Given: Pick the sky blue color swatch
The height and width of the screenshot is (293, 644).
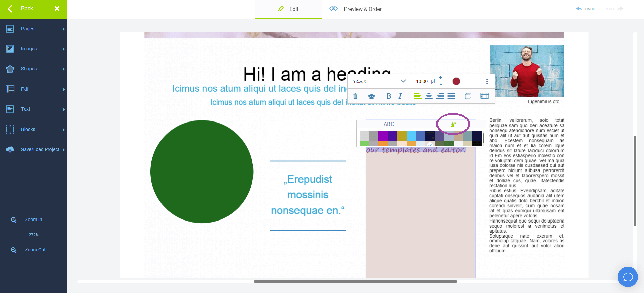Looking at the screenshot, I should pyautogui.click(x=411, y=136).
